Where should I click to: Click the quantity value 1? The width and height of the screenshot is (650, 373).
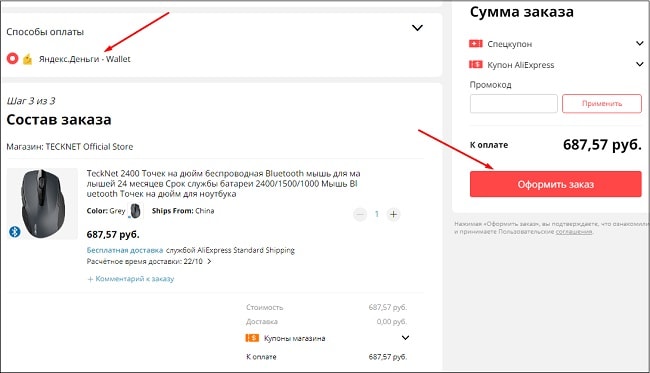[377, 214]
